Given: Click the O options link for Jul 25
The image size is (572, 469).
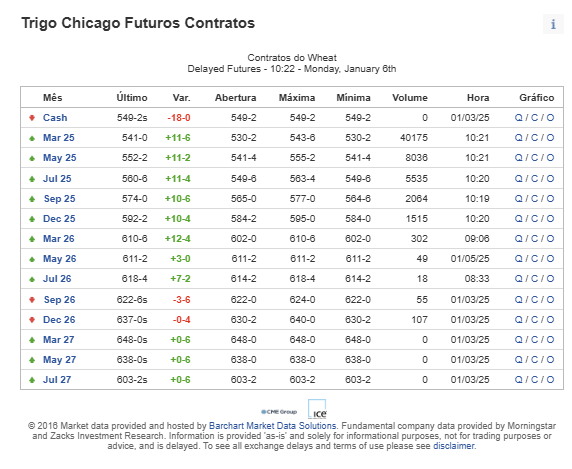Looking at the screenshot, I should [x=550, y=179].
